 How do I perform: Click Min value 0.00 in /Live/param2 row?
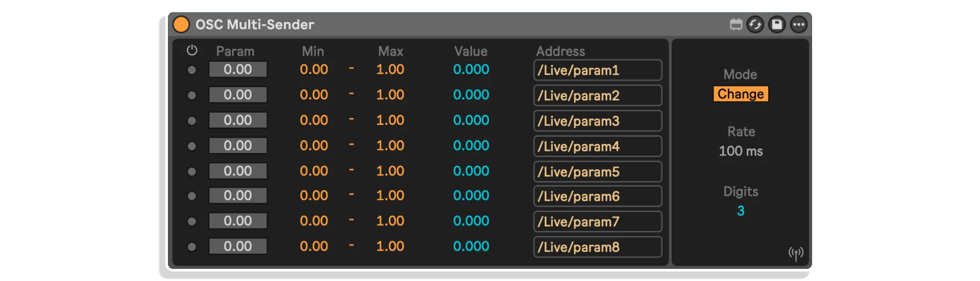point(314,95)
